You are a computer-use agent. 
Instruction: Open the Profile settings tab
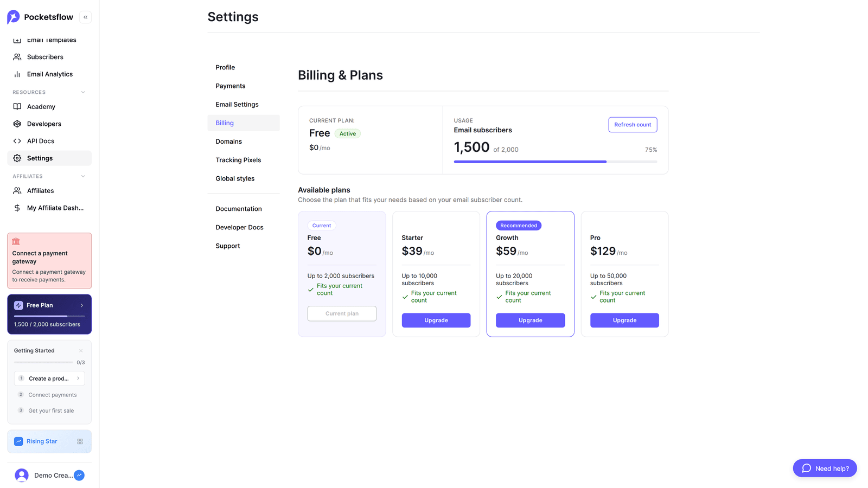(244, 67)
